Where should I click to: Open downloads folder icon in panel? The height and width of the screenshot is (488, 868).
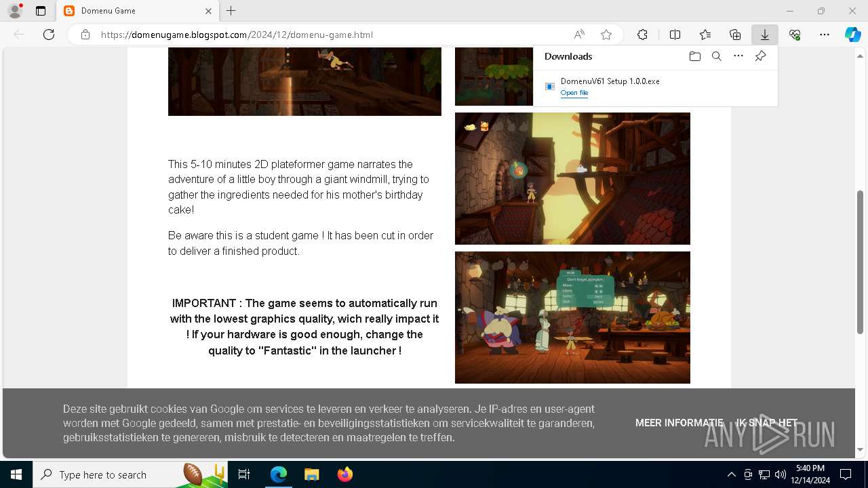(x=694, y=56)
